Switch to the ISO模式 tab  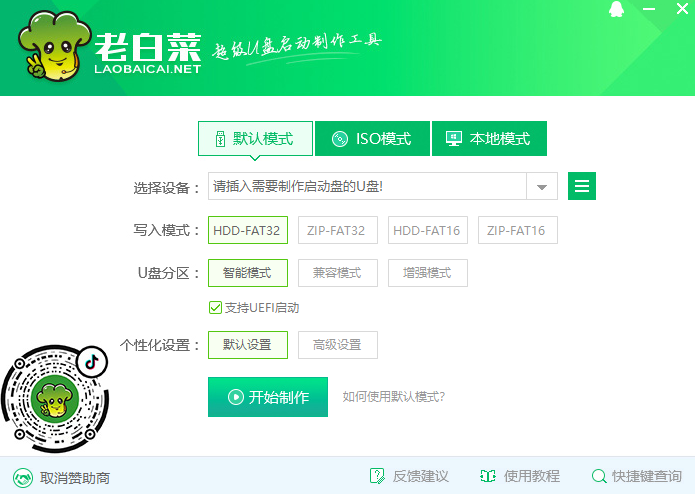[372, 139]
